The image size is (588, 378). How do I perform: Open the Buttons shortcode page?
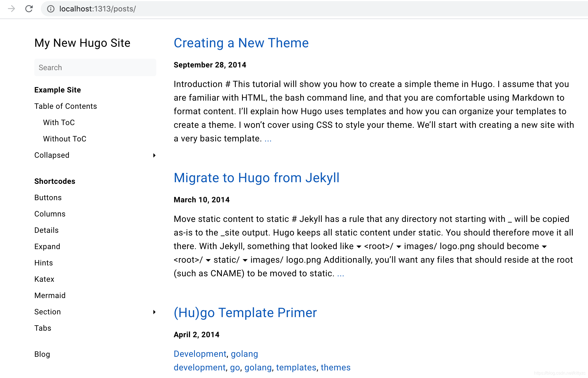[48, 197]
